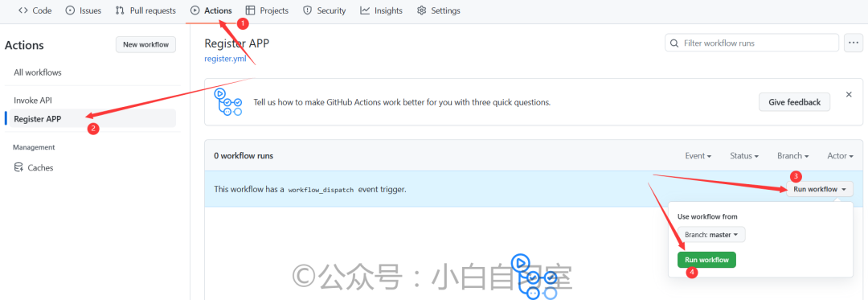Image resolution: width=868 pixels, height=300 pixels.
Task: Focus the Filter workflow runs field
Action: pyautogui.click(x=751, y=43)
